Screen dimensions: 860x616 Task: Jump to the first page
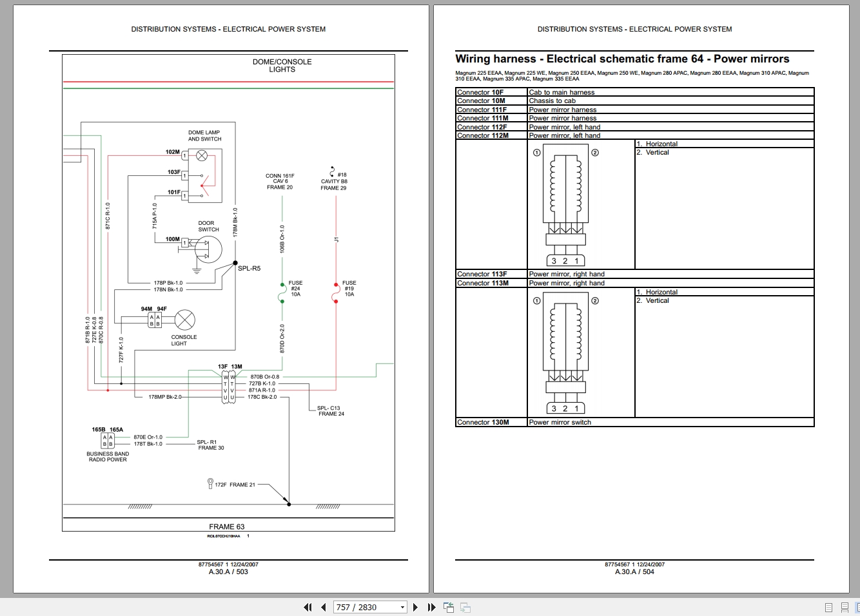pos(308,607)
